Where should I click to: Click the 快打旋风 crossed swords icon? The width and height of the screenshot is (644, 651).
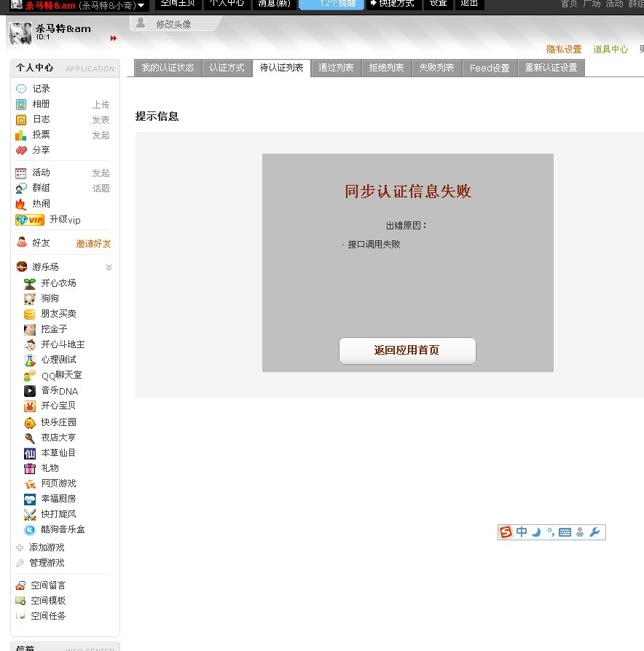click(29, 515)
